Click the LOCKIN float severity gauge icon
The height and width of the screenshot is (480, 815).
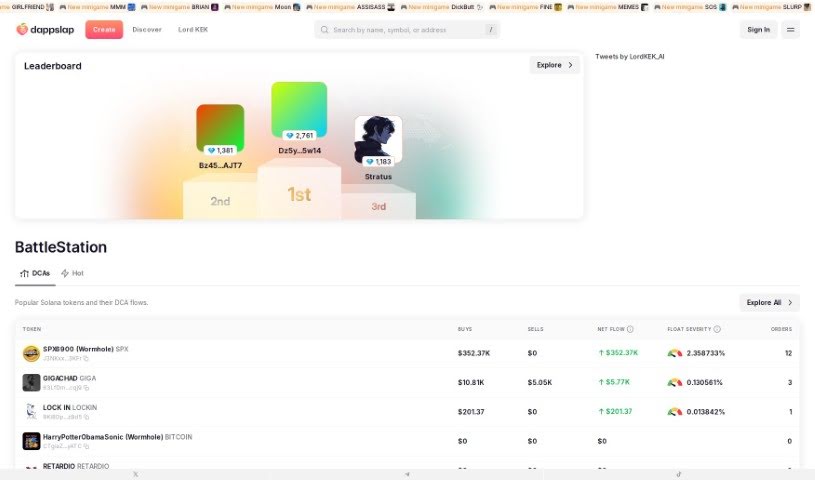[x=675, y=411]
